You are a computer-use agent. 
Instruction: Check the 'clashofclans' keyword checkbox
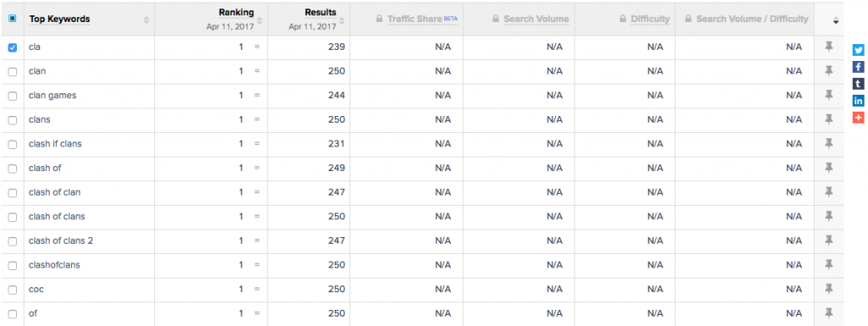coord(12,266)
